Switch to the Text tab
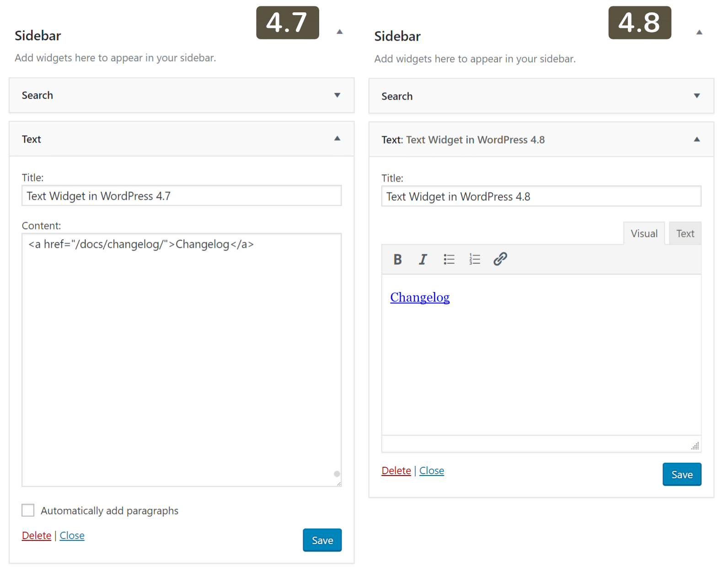 click(x=685, y=233)
